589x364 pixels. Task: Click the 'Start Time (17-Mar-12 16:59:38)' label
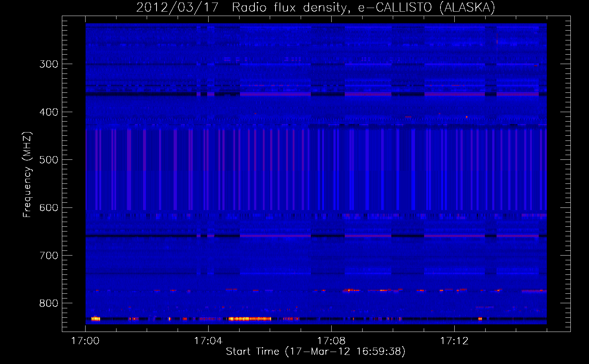[316, 351]
